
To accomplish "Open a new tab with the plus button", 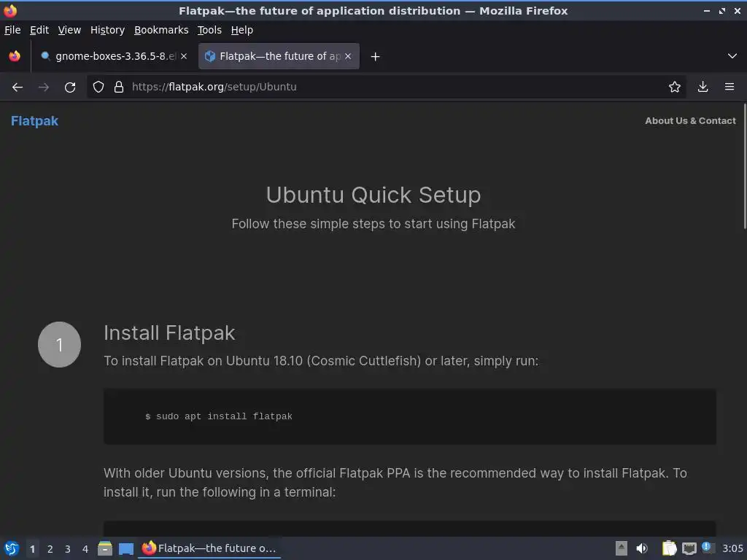I will tap(376, 57).
